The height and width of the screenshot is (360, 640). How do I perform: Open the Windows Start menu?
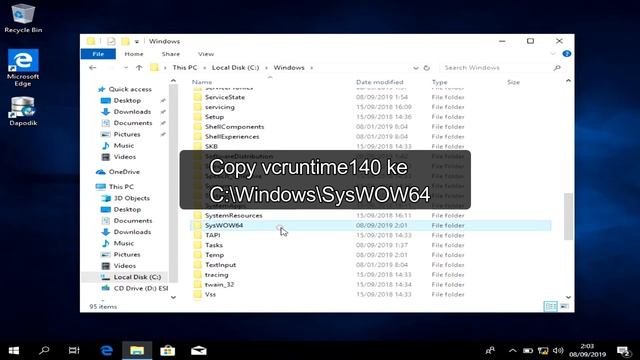13,351
